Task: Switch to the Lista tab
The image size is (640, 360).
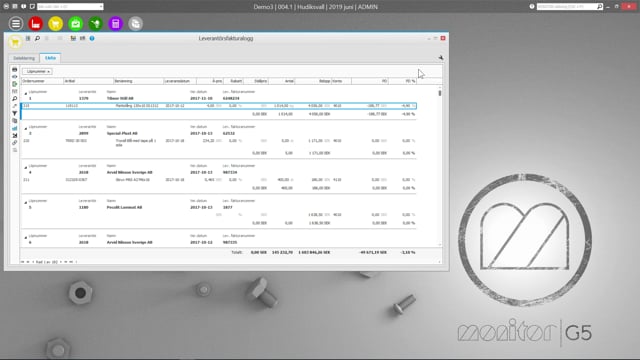Action: point(50,58)
